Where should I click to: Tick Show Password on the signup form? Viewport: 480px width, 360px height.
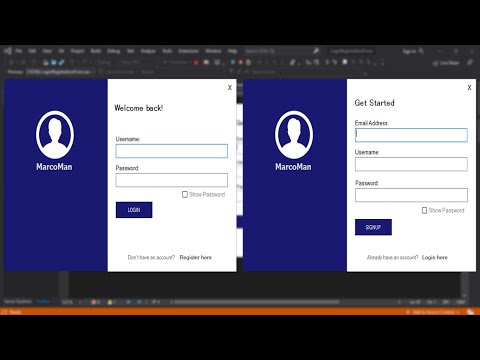(424, 210)
